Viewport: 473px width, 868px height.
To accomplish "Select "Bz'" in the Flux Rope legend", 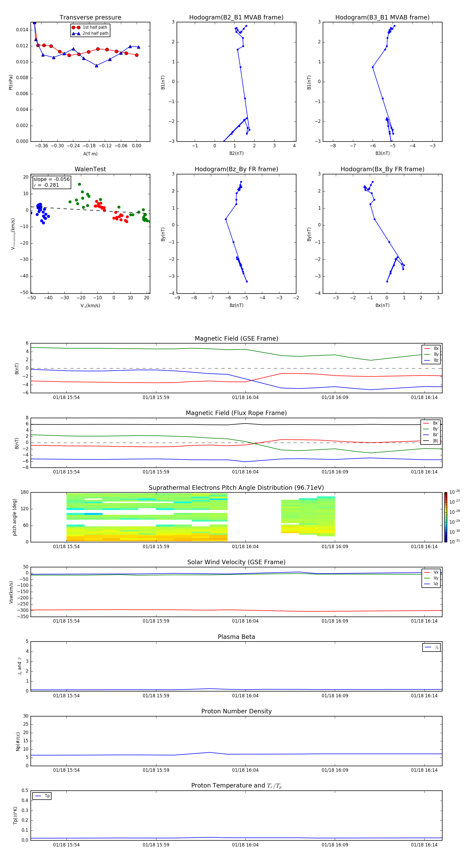I will point(431,435).
